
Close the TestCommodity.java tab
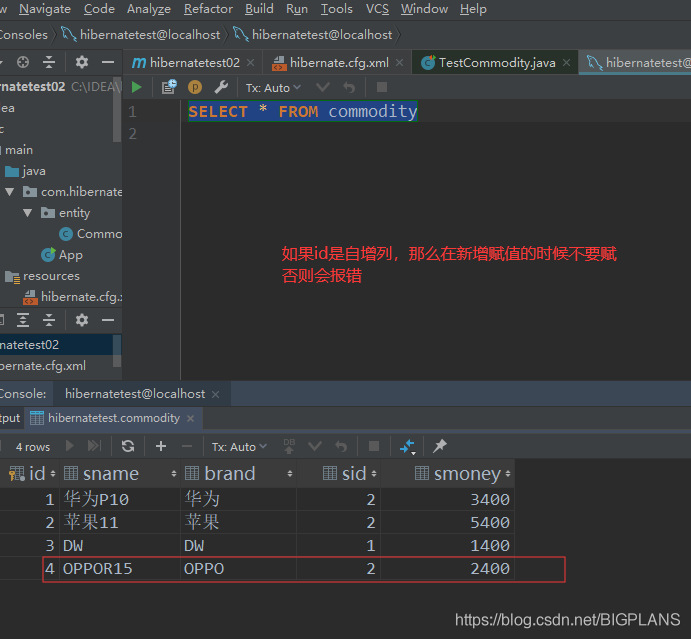[567, 63]
